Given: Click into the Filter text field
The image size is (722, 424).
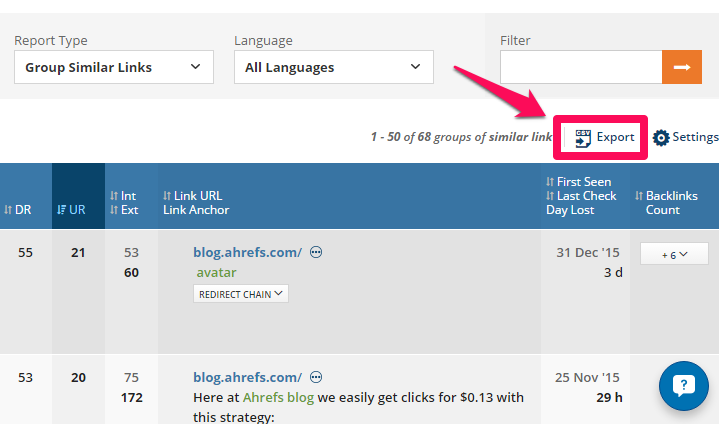Looking at the screenshot, I should (x=581, y=67).
